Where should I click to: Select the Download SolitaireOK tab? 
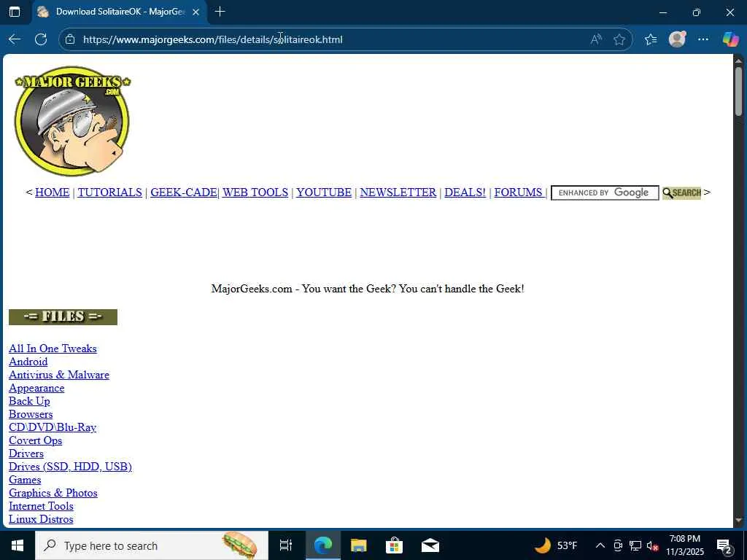[x=120, y=12]
